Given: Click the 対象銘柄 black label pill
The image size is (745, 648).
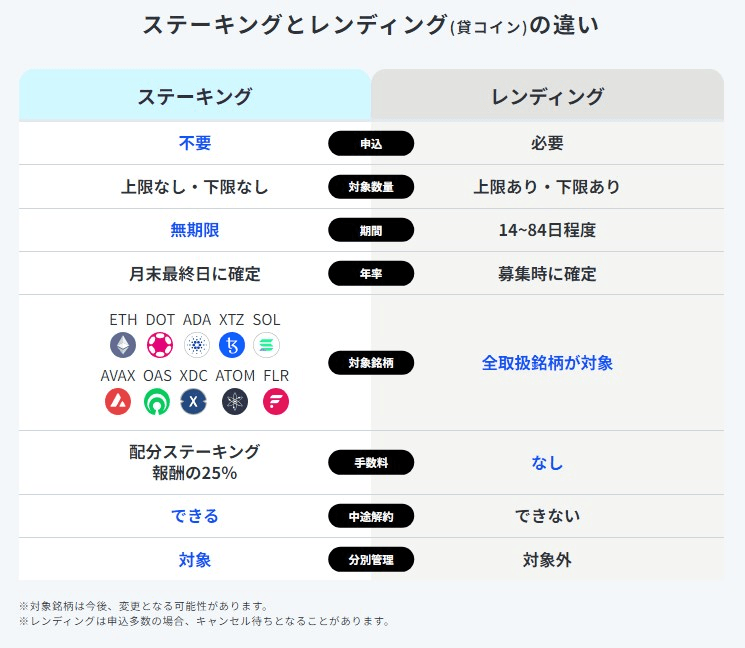Looking at the screenshot, I should point(371,363).
